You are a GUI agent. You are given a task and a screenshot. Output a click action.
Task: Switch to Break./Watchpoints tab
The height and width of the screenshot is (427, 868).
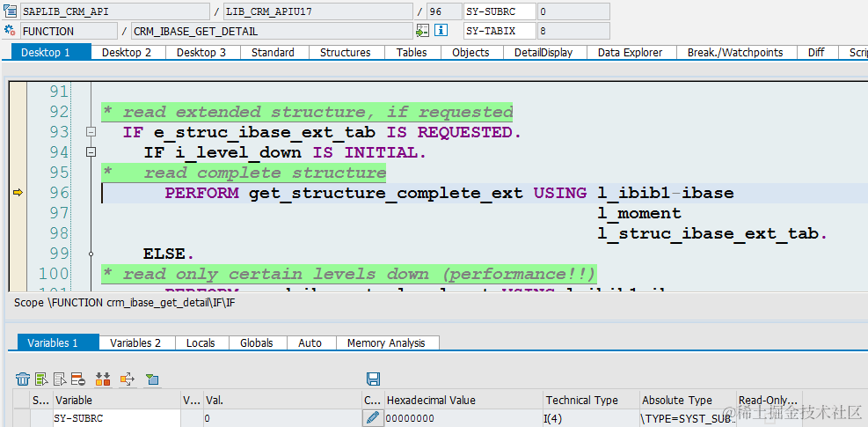pyautogui.click(x=736, y=53)
